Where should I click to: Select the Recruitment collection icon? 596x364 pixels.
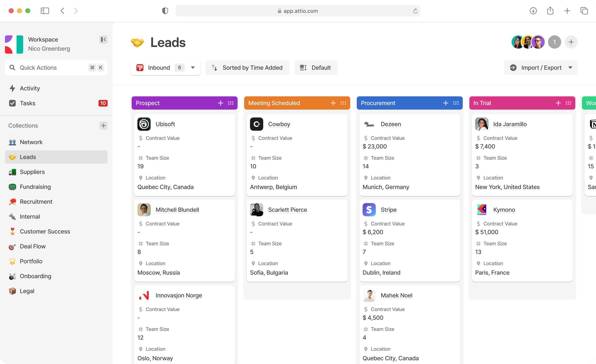pos(12,202)
